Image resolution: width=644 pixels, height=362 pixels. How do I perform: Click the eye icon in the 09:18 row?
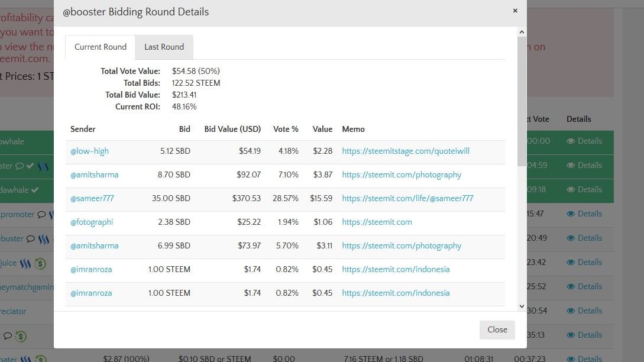pyautogui.click(x=571, y=189)
